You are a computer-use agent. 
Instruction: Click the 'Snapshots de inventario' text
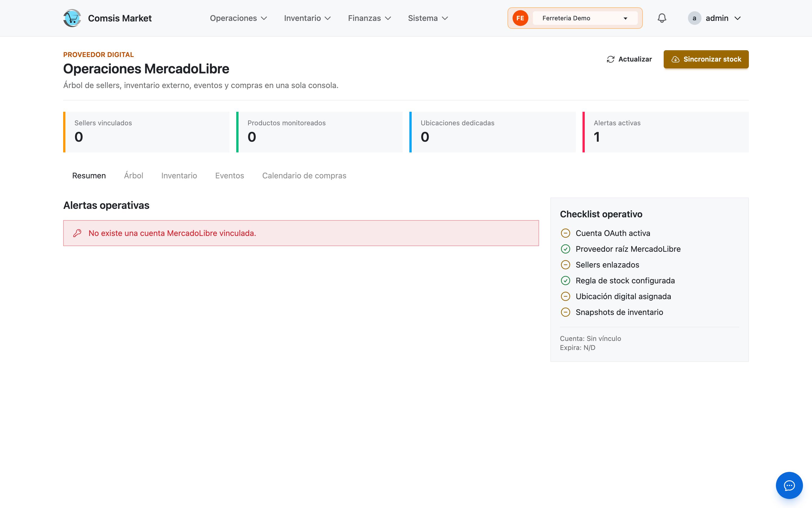[619, 312]
